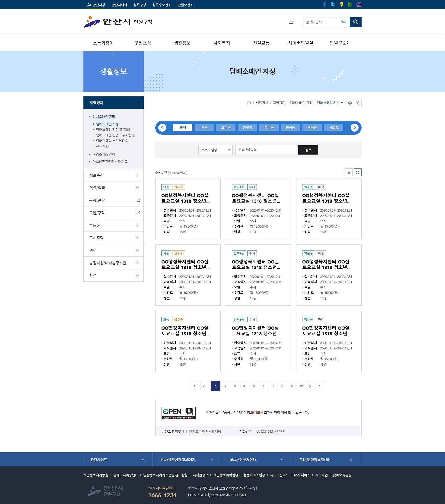Open the 사이버민원실 main menu
Screen dimensions: 445x504
pos(300,43)
